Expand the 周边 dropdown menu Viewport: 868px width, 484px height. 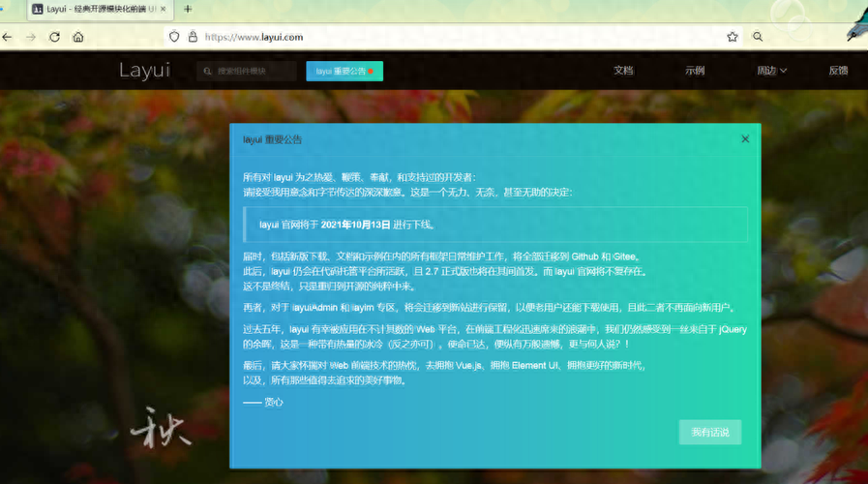point(771,71)
